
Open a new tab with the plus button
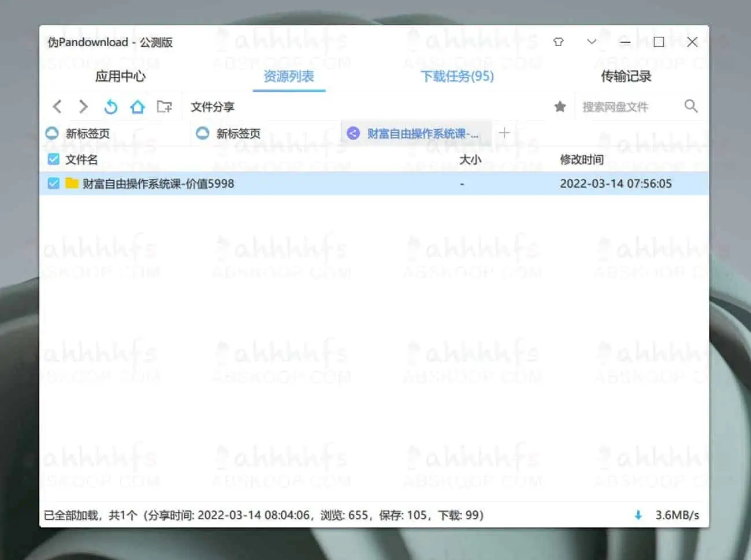pyautogui.click(x=504, y=133)
